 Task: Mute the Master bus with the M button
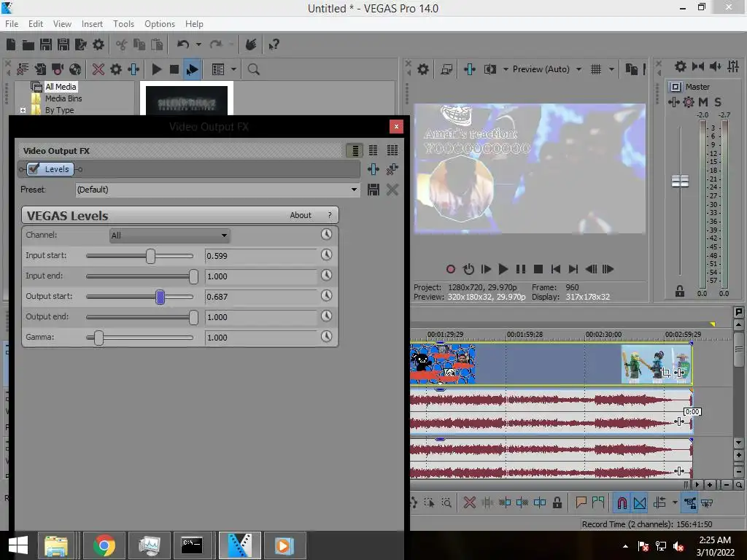pyautogui.click(x=703, y=102)
